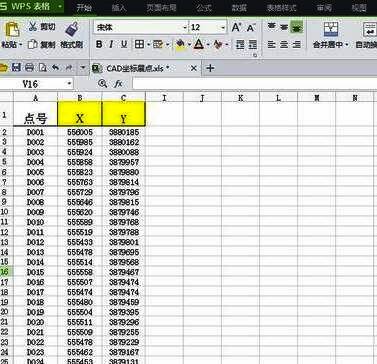Expand quick access toolbar customize arrow
The height and width of the screenshot is (364, 377).
tap(83, 68)
